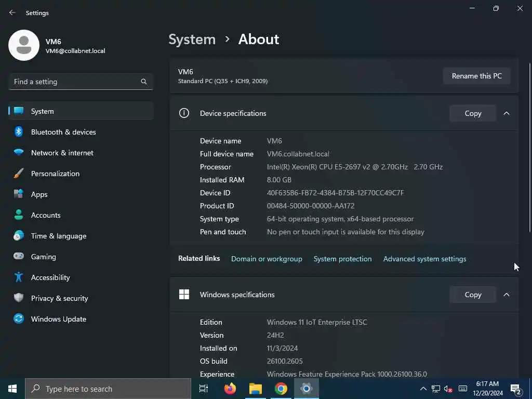Open Windows Update page
Image resolution: width=532 pixels, height=399 pixels.
tap(81, 319)
